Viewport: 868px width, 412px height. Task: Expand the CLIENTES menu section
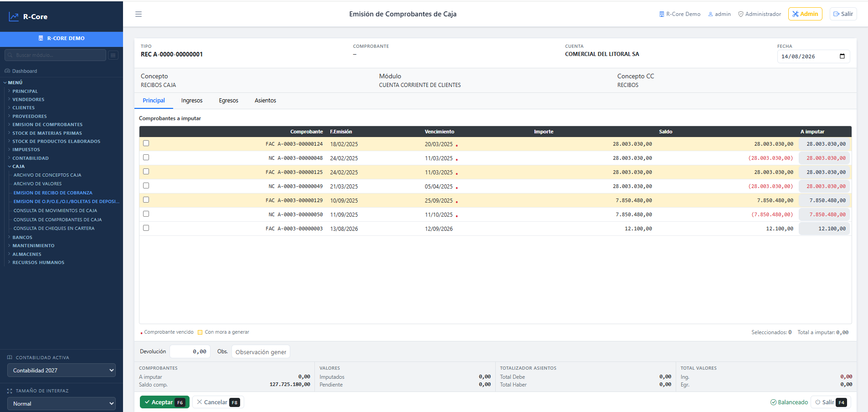click(23, 108)
